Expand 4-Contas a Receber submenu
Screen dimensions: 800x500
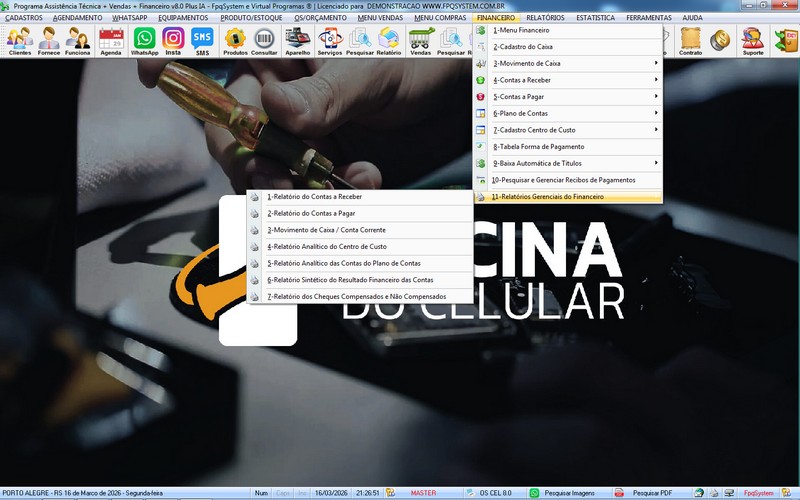click(568, 80)
